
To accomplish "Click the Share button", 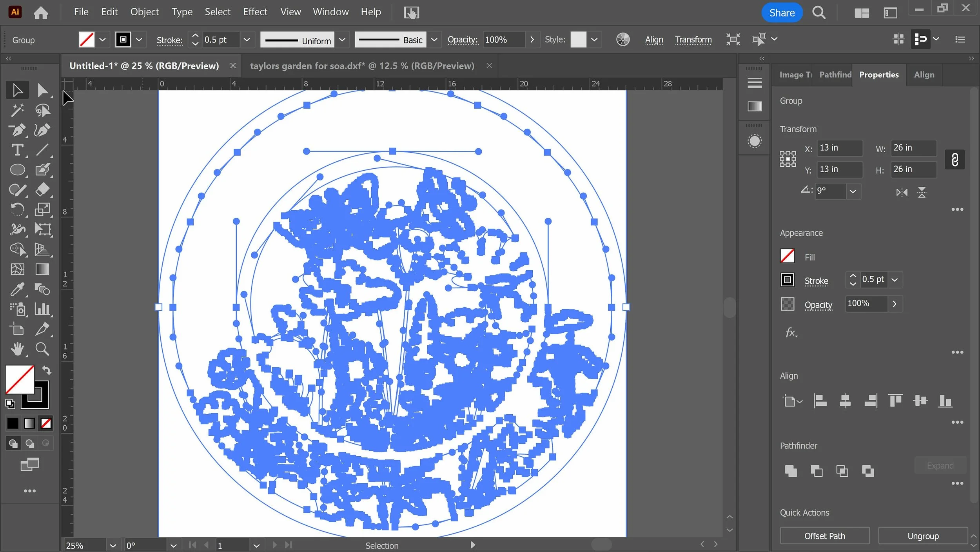I will (782, 13).
